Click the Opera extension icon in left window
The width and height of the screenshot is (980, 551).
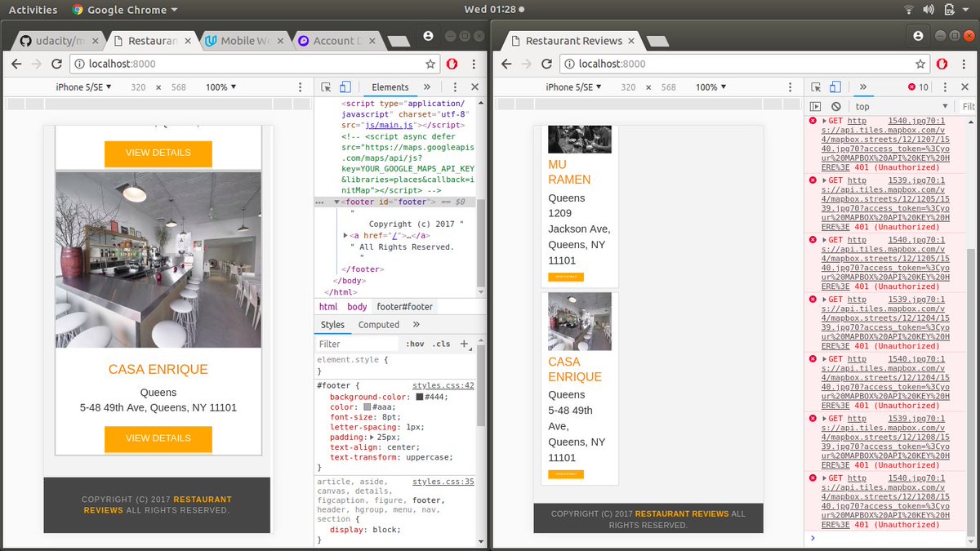(452, 64)
